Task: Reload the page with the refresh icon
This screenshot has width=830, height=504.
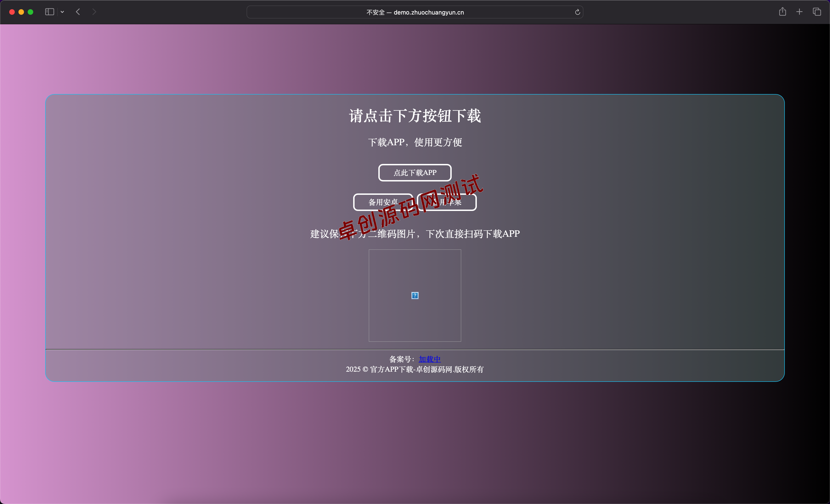Action: point(577,12)
